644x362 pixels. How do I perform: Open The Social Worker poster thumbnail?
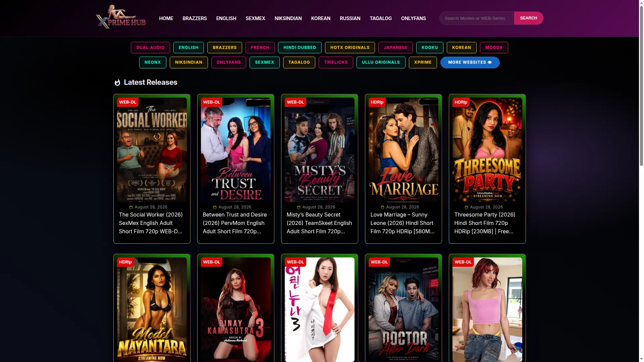[152, 150]
